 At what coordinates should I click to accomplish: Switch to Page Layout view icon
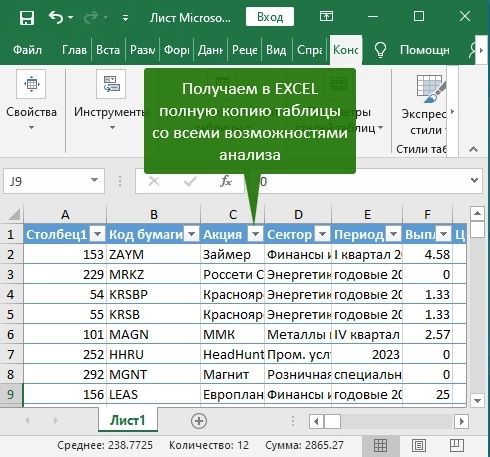[x=419, y=445]
